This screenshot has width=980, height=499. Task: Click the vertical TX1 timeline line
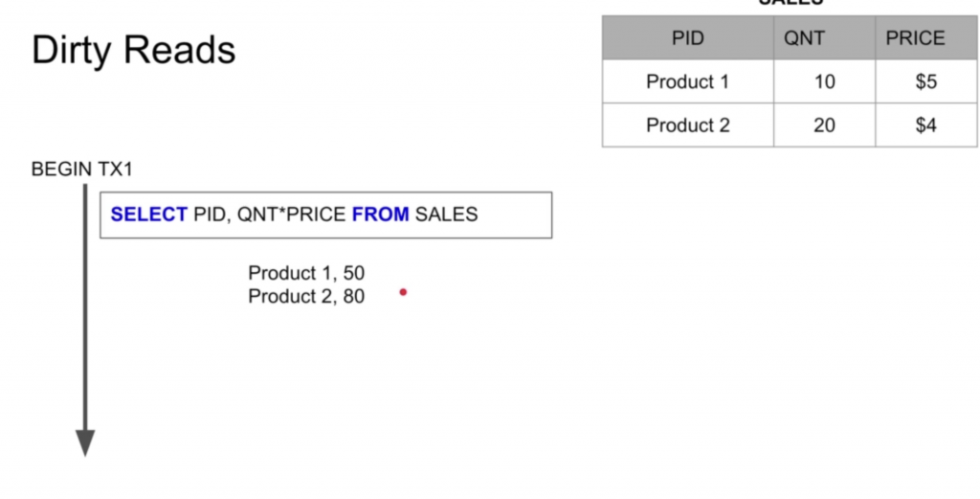tap(85, 307)
